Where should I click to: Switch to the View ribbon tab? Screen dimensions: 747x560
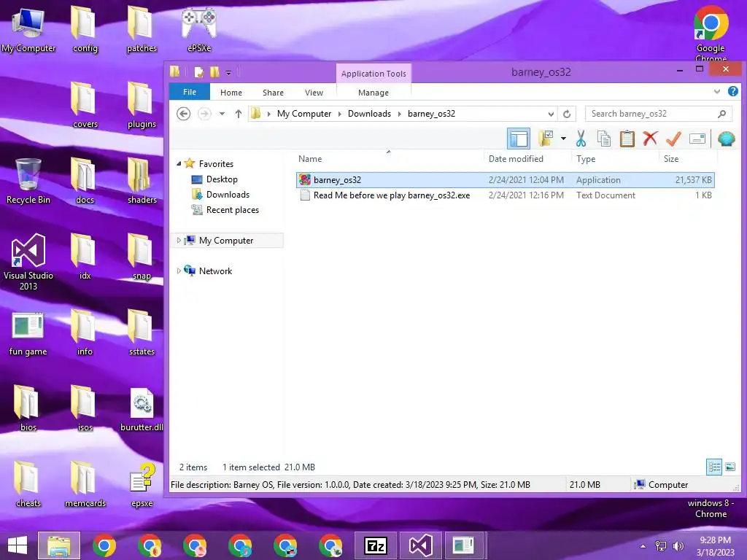pos(314,93)
